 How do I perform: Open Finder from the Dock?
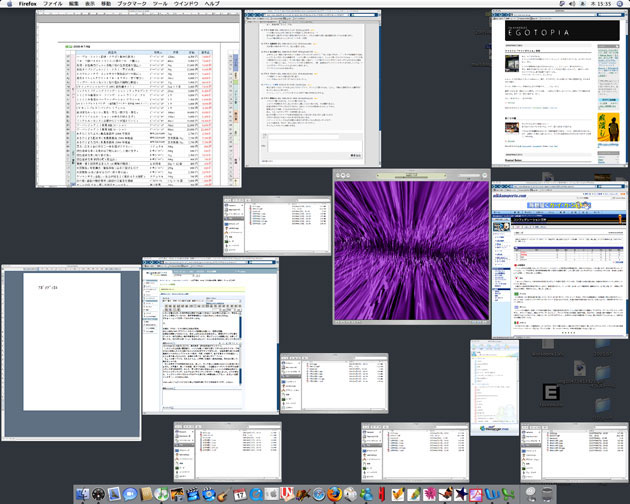click(x=83, y=493)
